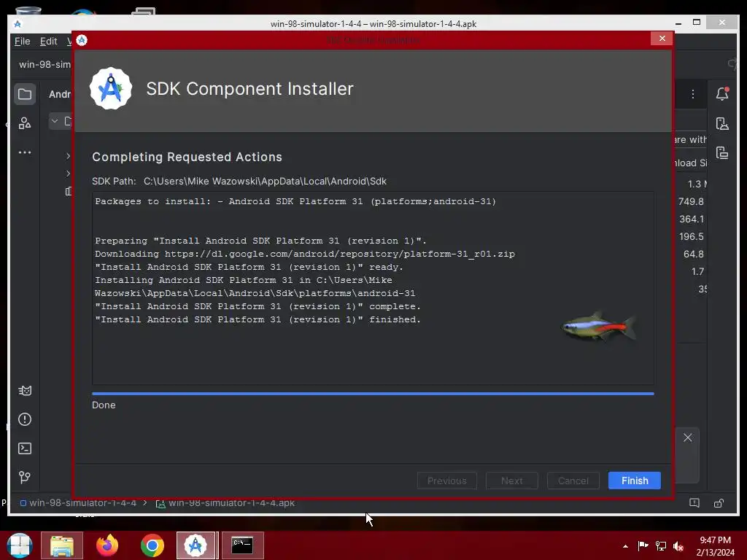Open the Problems tool window icon

tap(25, 419)
